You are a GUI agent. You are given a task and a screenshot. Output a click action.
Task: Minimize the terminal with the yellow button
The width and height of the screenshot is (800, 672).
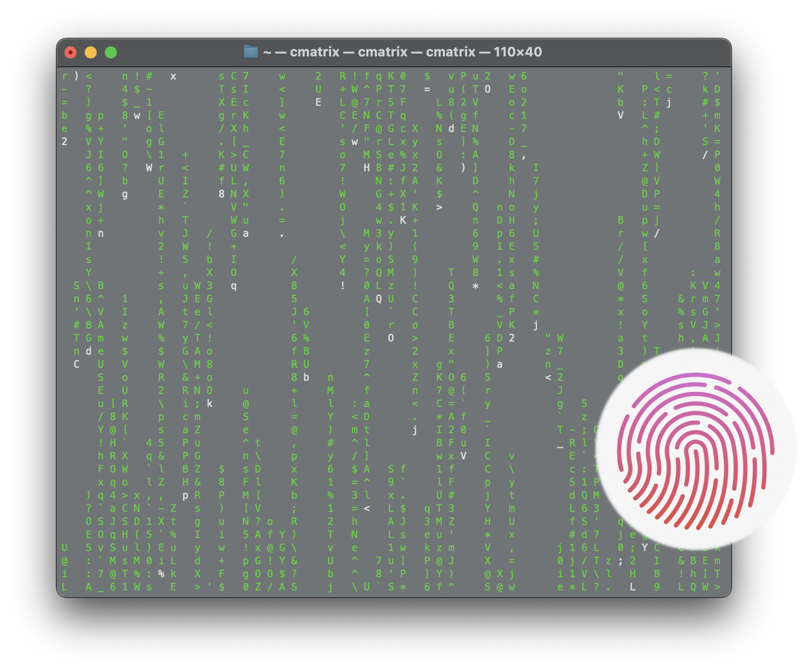click(x=91, y=52)
